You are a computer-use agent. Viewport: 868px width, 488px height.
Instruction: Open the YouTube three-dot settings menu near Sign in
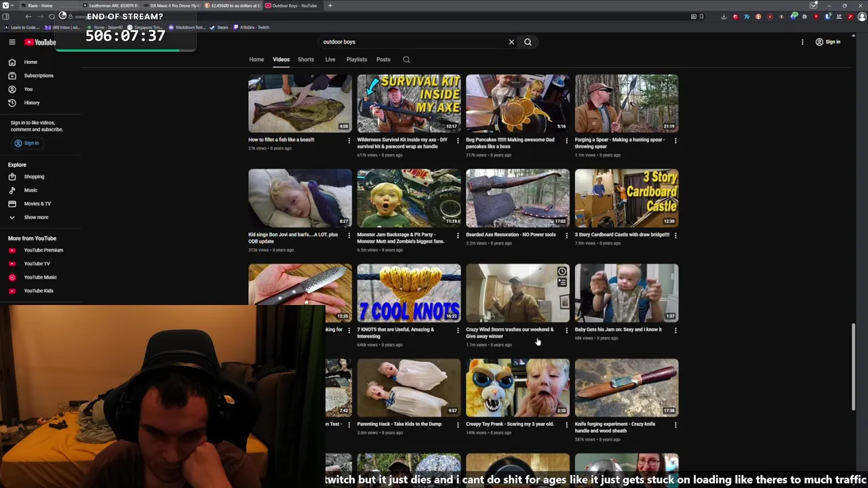pos(802,42)
